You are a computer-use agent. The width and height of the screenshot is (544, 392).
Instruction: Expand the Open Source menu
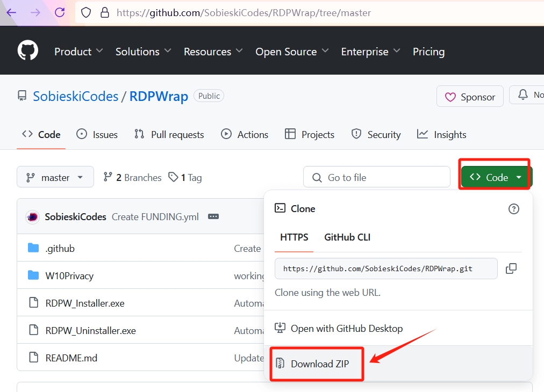(291, 52)
